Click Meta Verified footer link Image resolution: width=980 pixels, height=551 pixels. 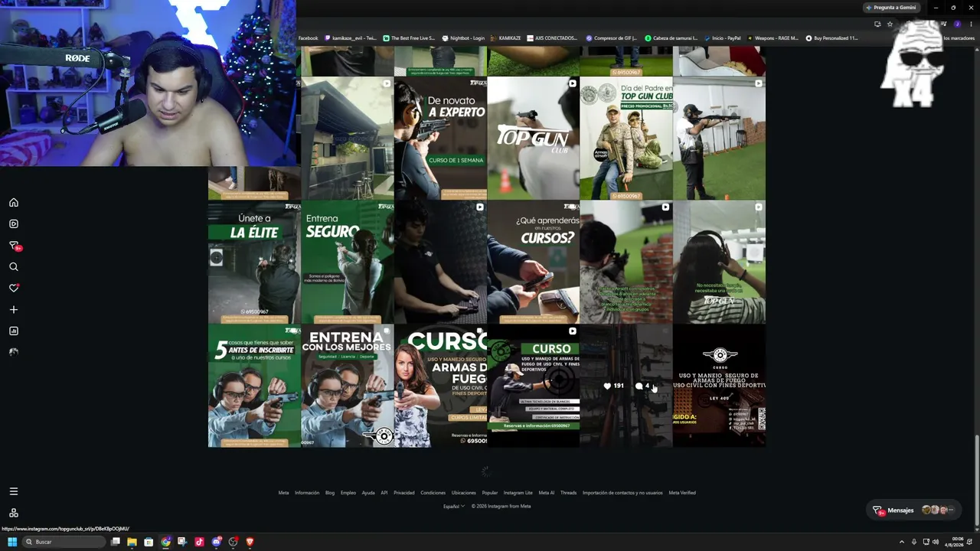[x=682, y=493]
